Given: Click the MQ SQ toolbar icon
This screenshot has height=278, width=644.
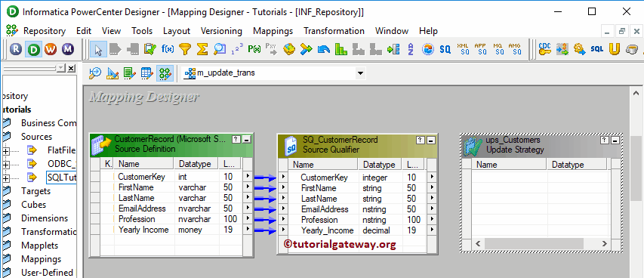Looking at the screenshot, I should [x=498, y=49].
